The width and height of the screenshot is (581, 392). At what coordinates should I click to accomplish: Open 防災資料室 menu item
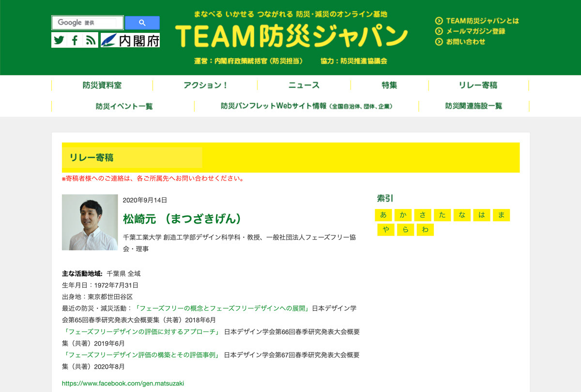click(102, 85)
